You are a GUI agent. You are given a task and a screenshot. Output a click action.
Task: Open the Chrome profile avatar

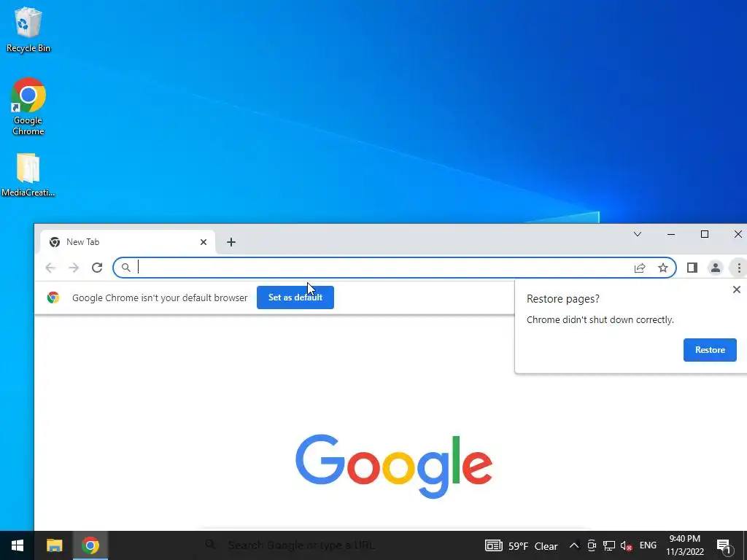[716, 268]
